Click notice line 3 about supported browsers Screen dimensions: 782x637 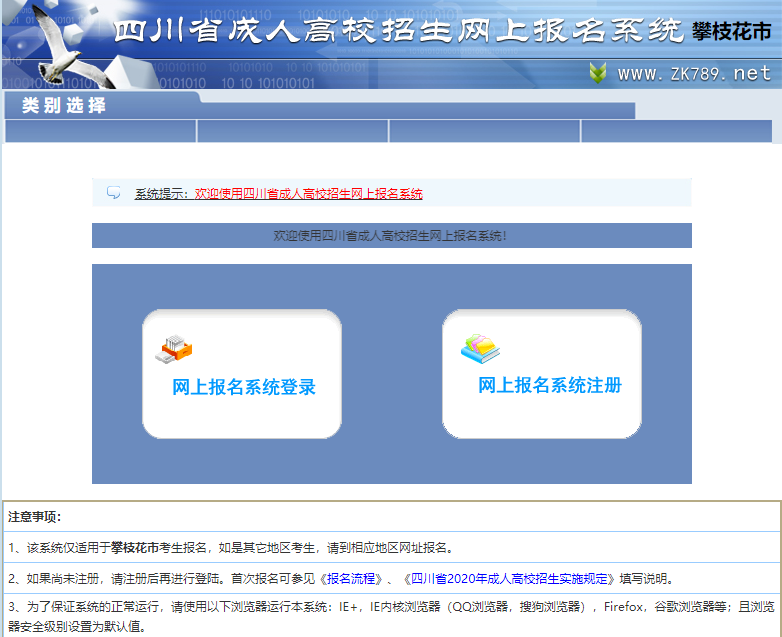[391, 617]
